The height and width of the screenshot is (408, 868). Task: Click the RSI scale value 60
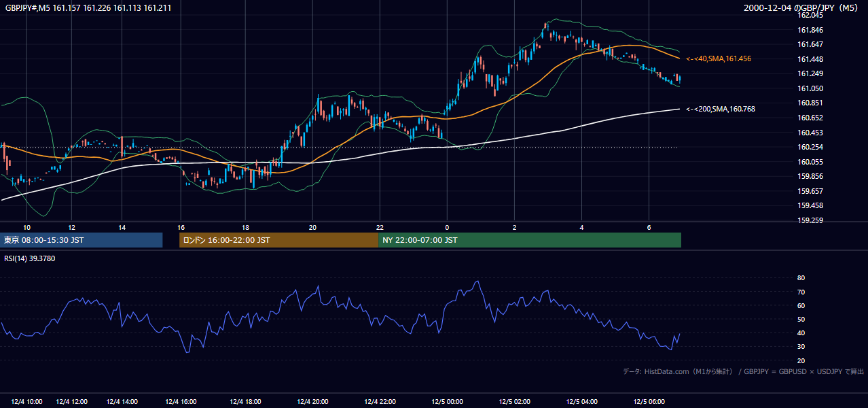(801, 306)
